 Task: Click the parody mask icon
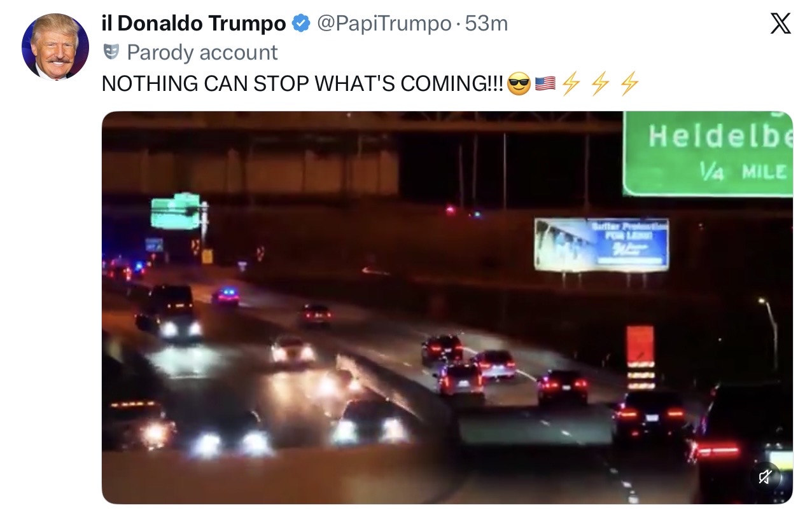111,52
